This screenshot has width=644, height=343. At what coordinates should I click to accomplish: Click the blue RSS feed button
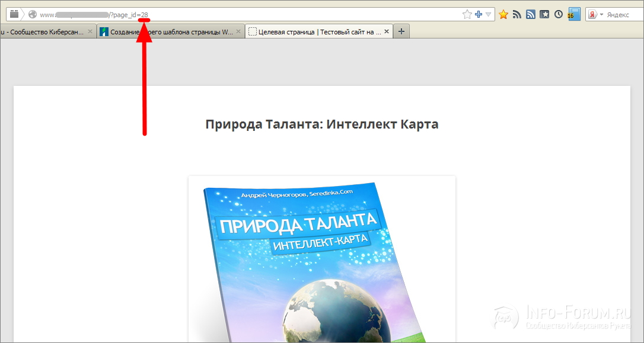click(x=531, y=15)
